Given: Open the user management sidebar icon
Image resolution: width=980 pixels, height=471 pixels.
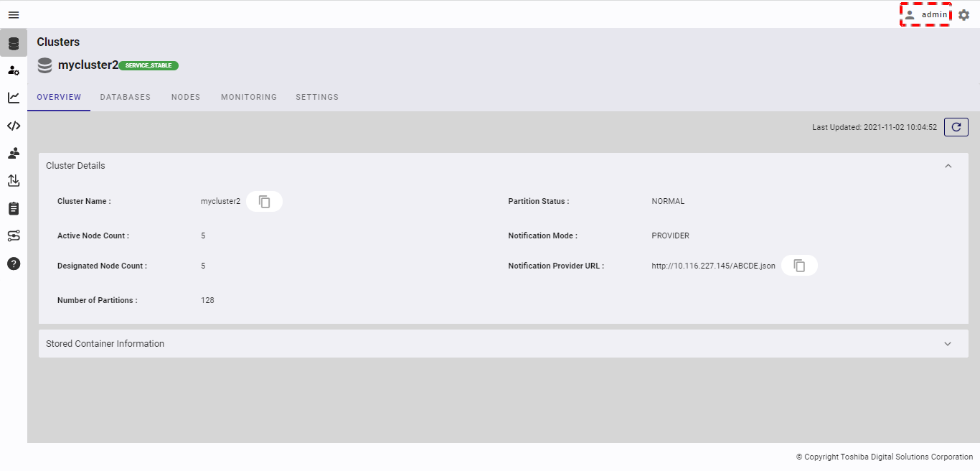Looking at the screenshot, I should [14, 153].
